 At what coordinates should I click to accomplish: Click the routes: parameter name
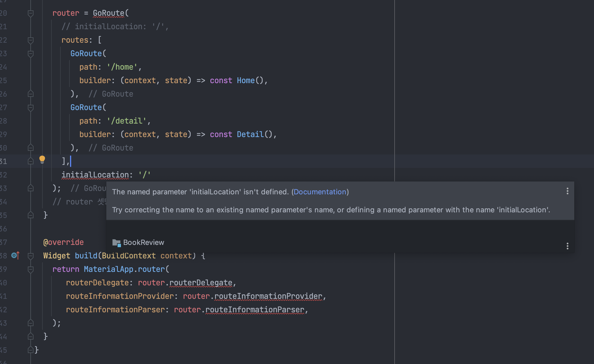[75, 40]
